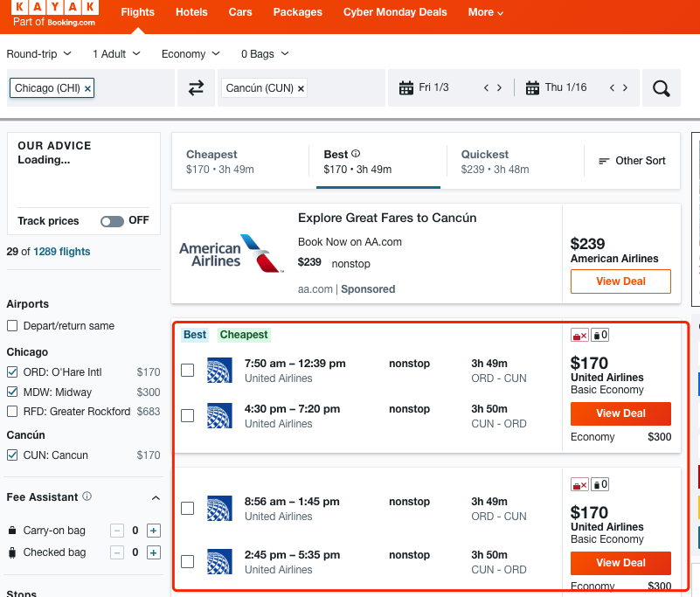This screenshot has height=597, width=700.
Task: Open the Round-trip dropdown
Action: tap(38, 54)
